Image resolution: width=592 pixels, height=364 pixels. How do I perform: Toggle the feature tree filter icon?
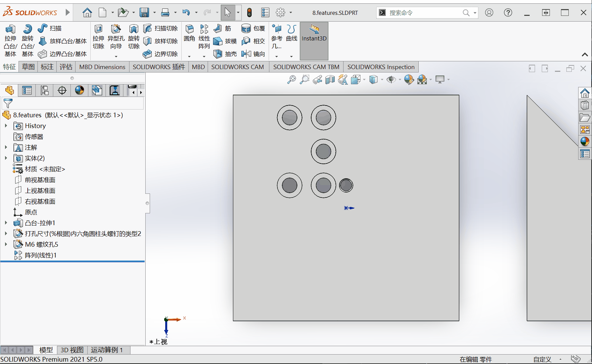[8, 103]
